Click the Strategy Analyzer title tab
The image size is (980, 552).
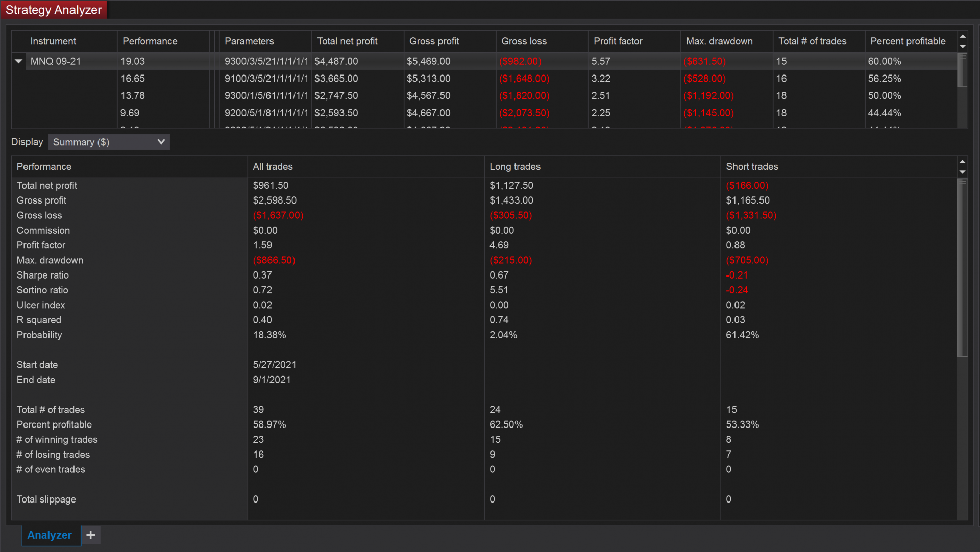54,10
